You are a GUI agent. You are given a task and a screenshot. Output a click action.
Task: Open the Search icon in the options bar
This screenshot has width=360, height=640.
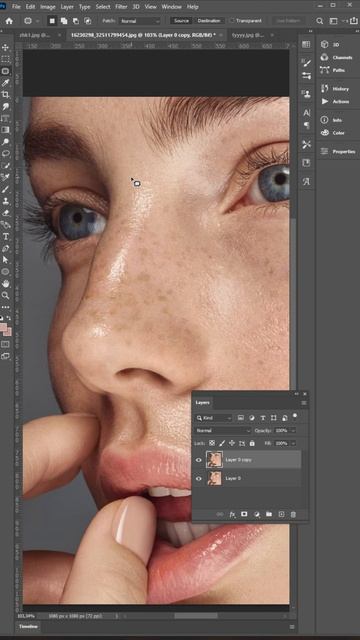coord(320,21)
